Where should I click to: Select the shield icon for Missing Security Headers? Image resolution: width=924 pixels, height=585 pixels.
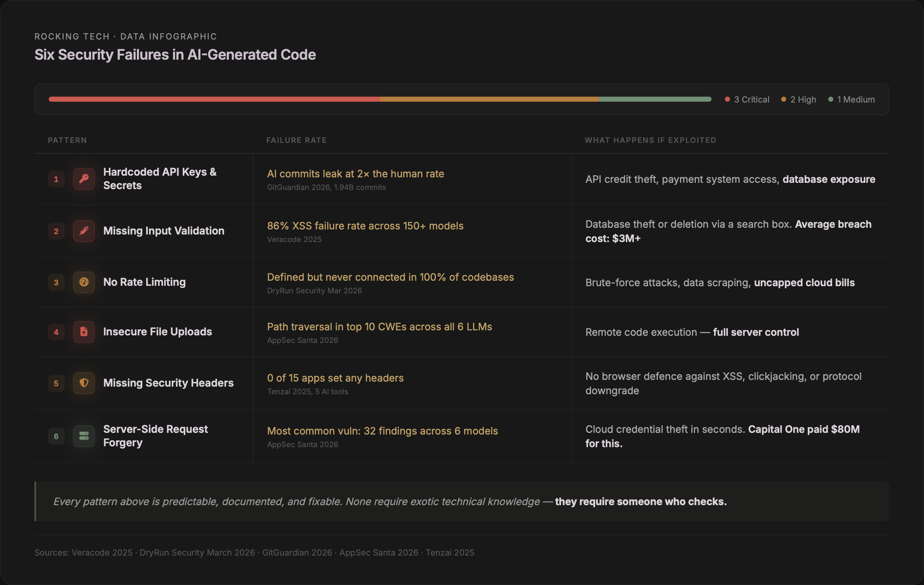[84, 383]
